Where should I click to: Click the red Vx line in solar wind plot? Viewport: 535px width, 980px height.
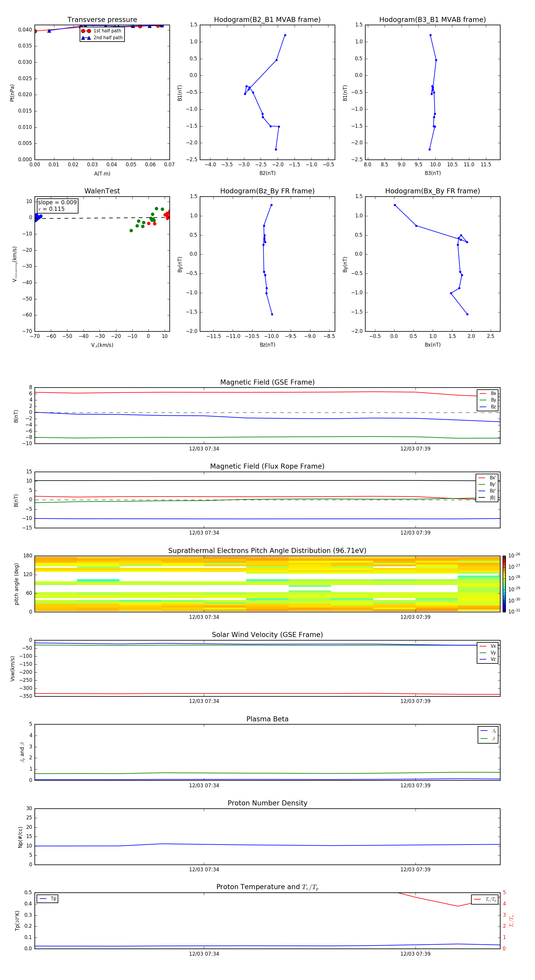point(267,693)
